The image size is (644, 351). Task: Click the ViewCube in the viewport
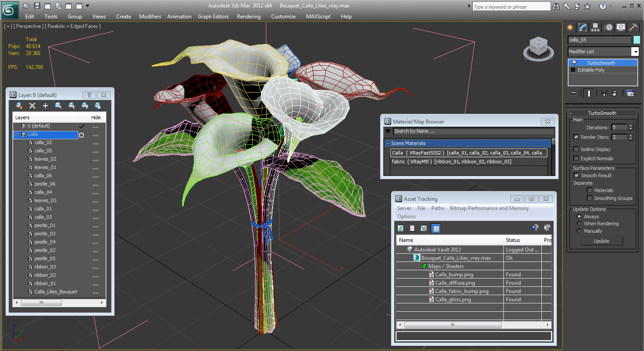[537, 48]
